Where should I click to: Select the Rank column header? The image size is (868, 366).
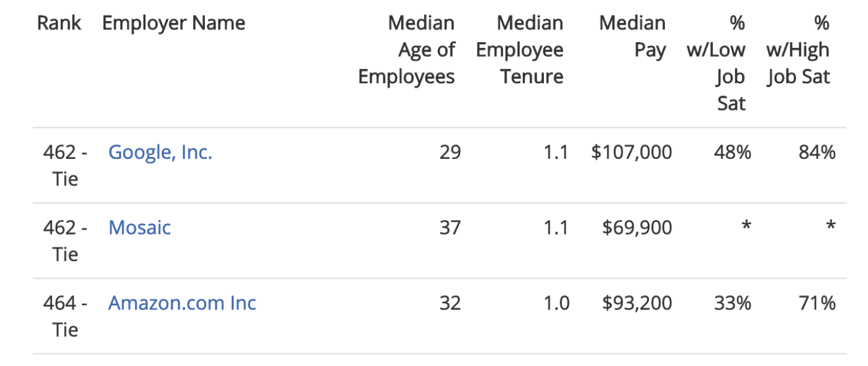coord(59,24)
